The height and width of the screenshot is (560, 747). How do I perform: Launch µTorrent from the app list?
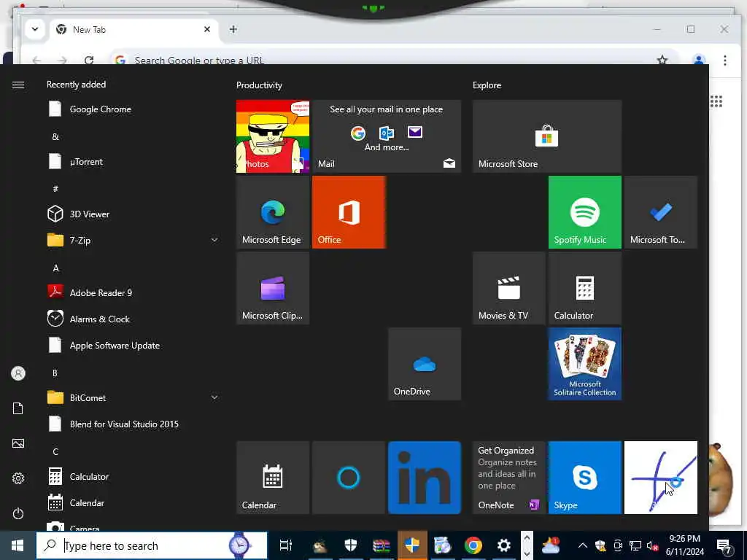coord(133,161)
